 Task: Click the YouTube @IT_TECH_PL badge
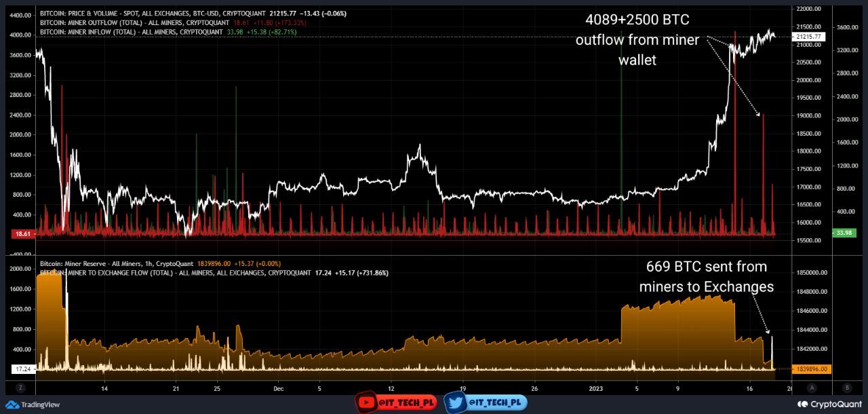(397, 403)
